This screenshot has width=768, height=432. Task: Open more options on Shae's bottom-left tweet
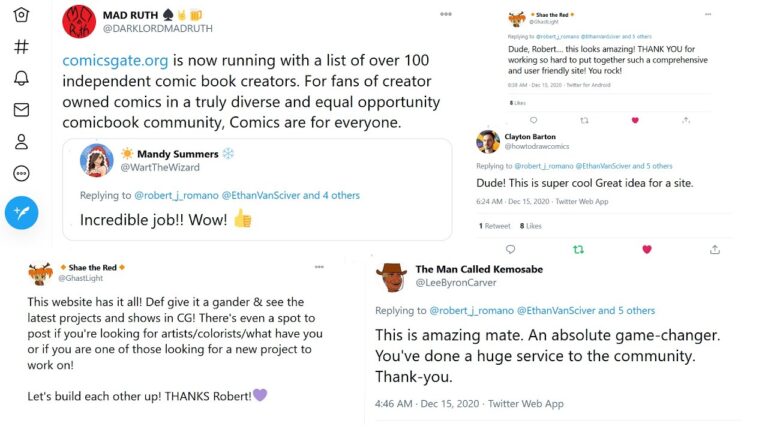click(319, 267)
